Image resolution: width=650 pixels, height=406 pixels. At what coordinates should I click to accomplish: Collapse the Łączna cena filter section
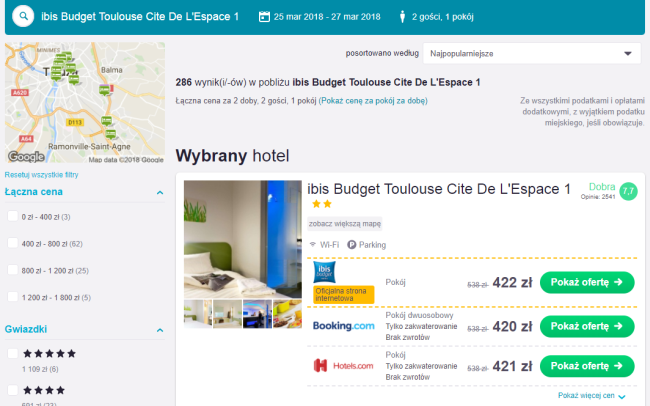click(160, 192)
